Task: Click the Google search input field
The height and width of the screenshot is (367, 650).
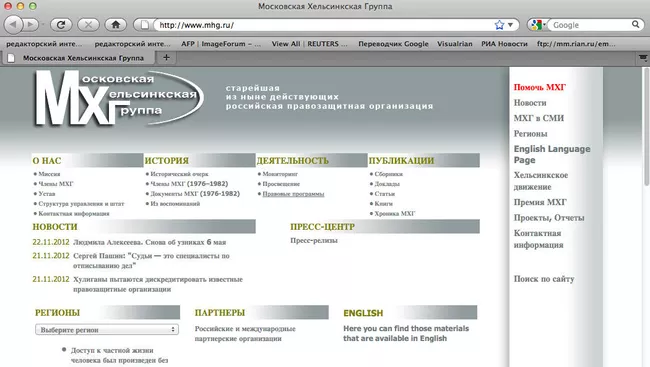Action: pyautogui.click(x=589, y=25)
